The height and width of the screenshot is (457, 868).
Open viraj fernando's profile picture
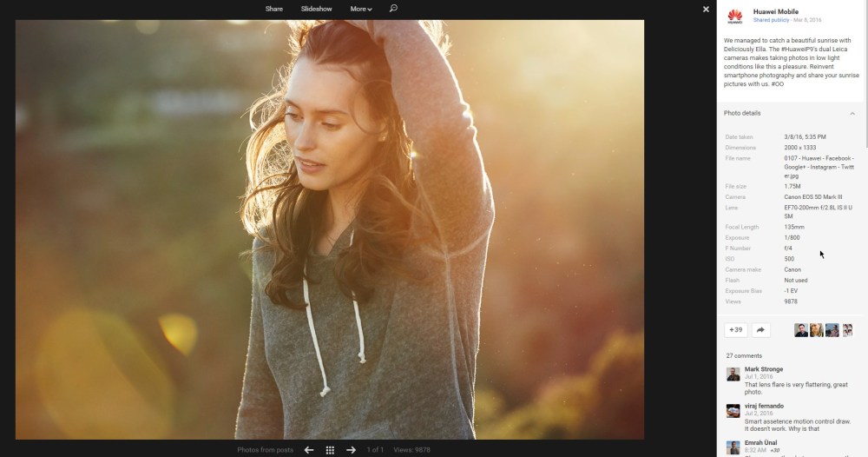pyautogui.click(x=733, y=410)
